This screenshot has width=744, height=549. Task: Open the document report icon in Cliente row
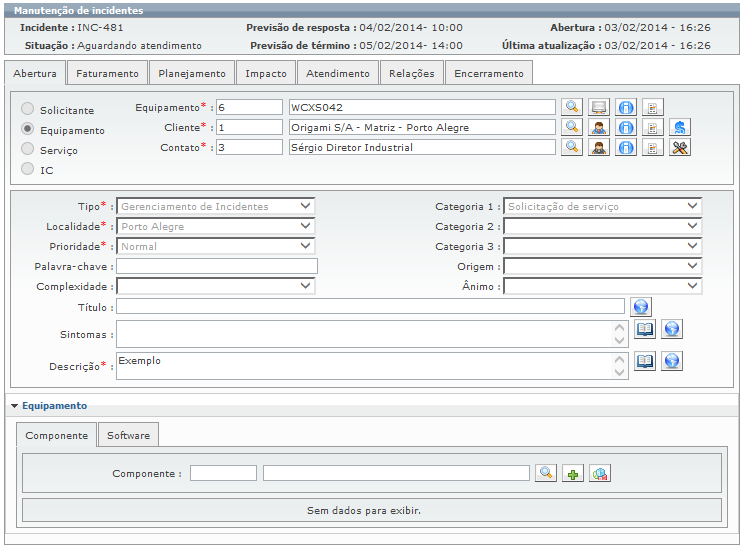coord(653,127)
